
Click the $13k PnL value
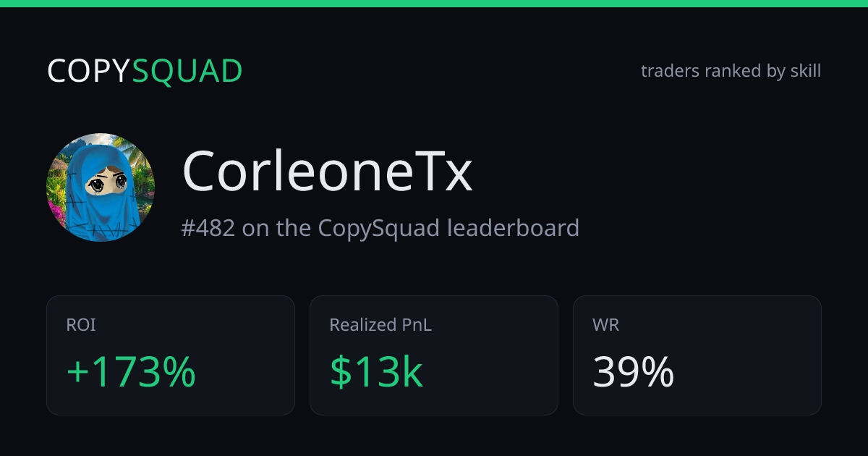tap(376, 372)
